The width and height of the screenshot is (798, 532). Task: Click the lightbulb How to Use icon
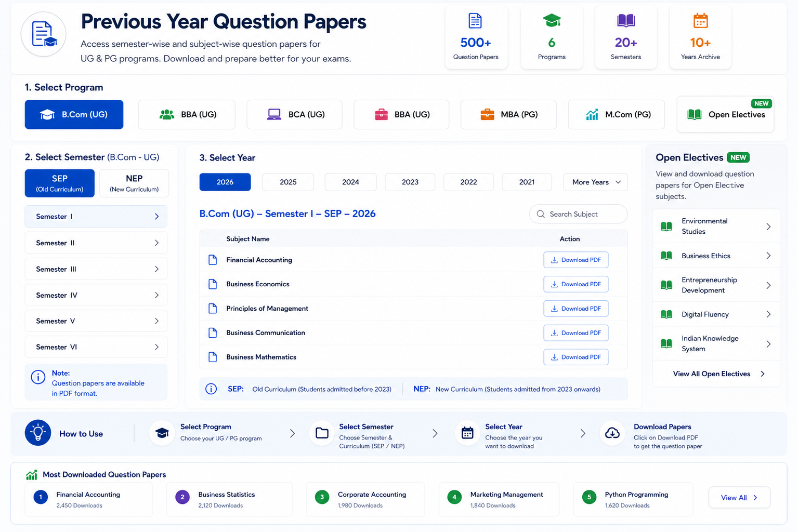pos(38,433)
